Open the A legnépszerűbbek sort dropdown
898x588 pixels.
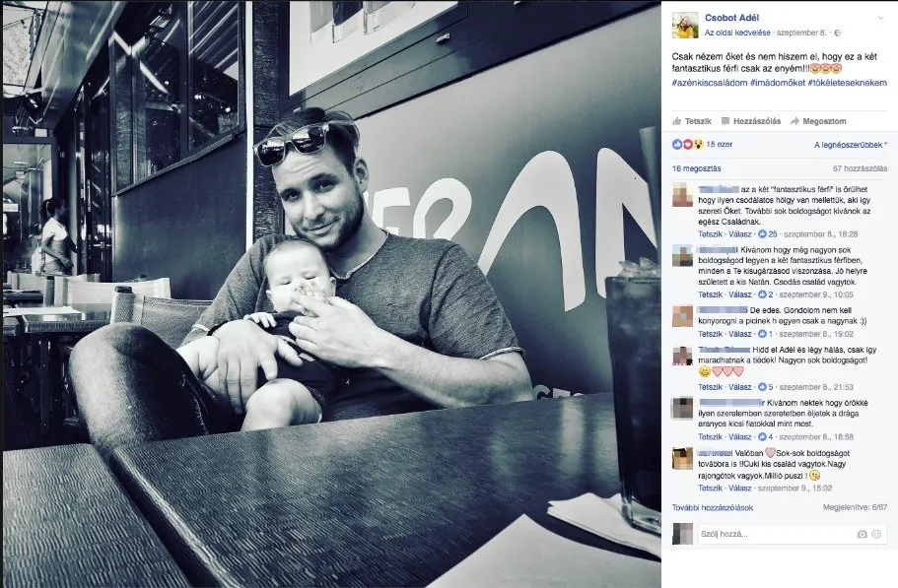click(851, 146)
